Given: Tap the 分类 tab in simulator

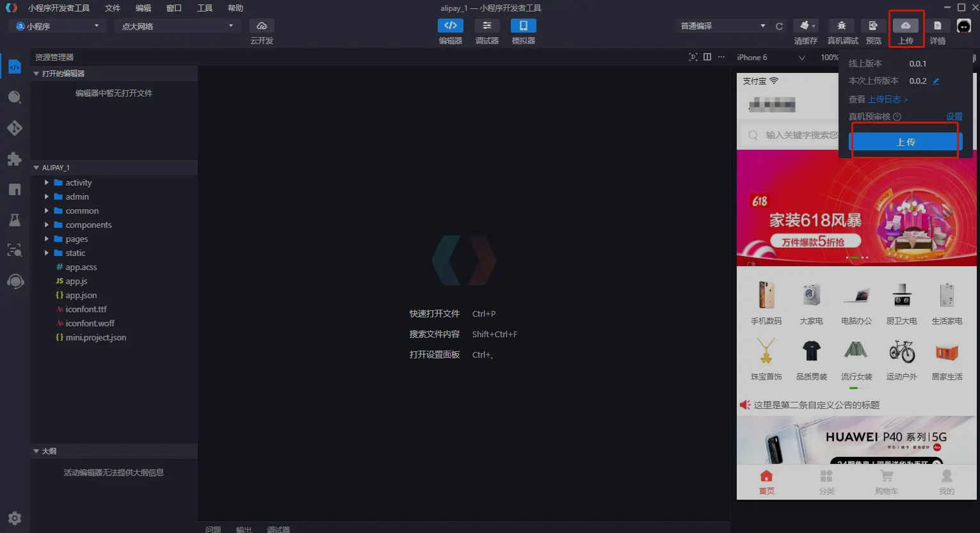Looking at the screenshot, I should click(x=826, y=482).
